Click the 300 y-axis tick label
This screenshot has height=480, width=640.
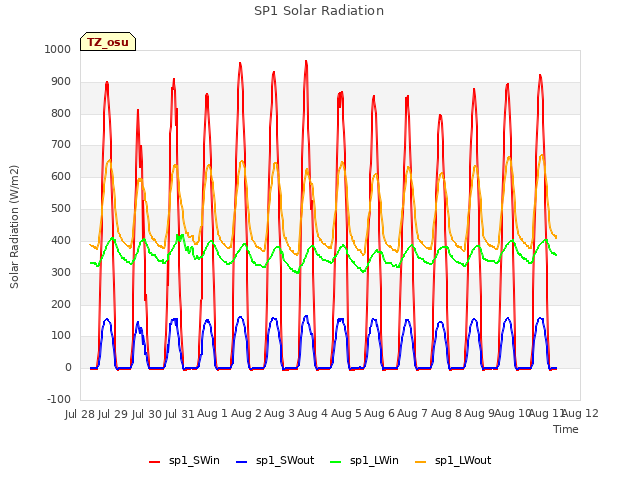click(x=61, y=272)
